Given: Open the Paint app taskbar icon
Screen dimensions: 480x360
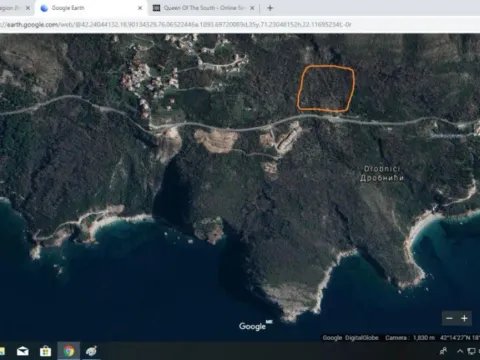Looking at the screenshot, I should click(91, 351).
